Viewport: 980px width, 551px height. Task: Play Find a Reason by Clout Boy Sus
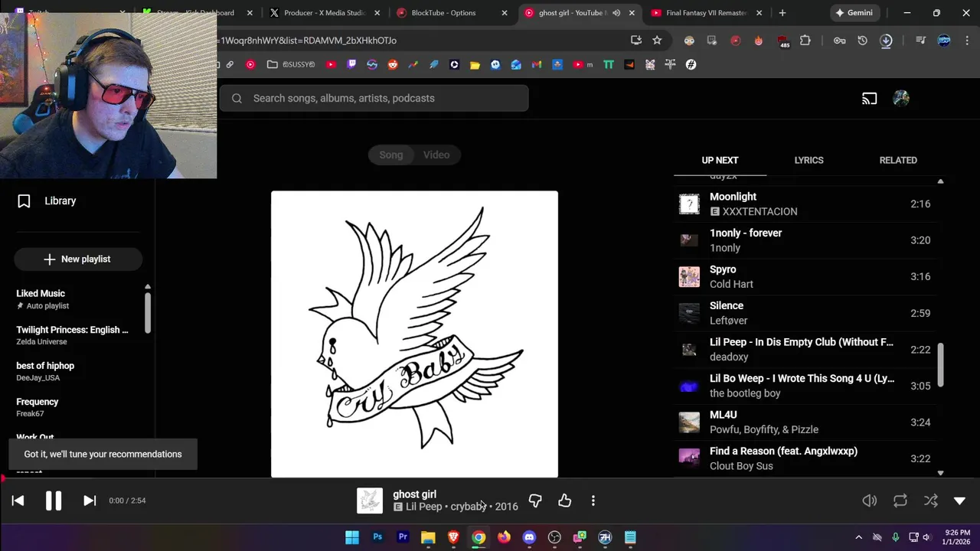[x=804, y=458]
